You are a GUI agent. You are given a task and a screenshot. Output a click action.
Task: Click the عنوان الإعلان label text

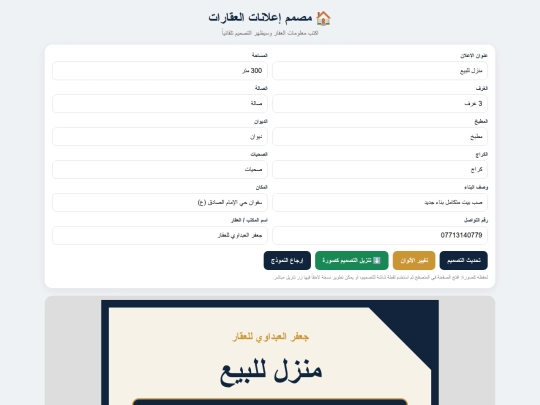[x=474, y=55]
